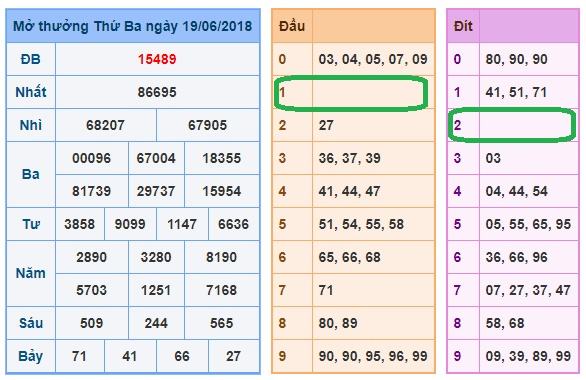Image resolution: width=586 pixels, height=380 pixels.
Task: Select the empty Đầu row 1 cell
Action: (373, 92)
